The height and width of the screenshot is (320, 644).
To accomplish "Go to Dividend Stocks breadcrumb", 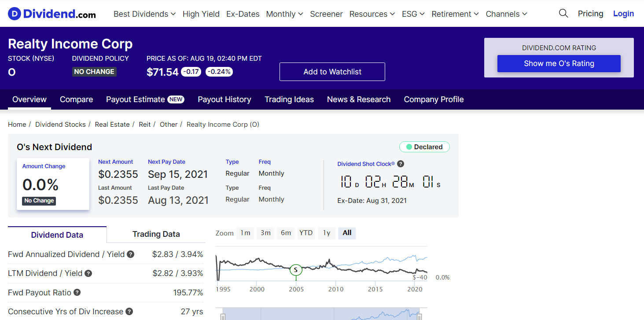I will tap(60, 125).
